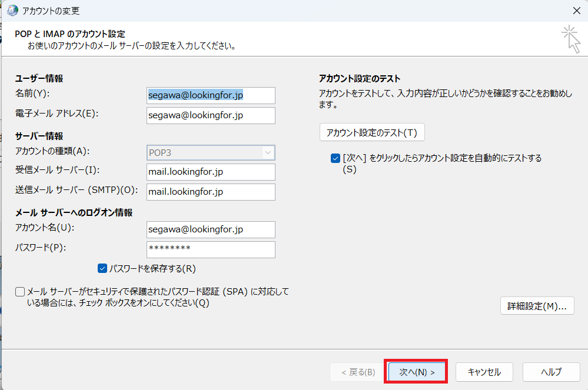Enable the SPA secure password authentication checkbox
The width and height of the screenshot is (588, 390).
pyautogui.click(x=21, y=292)
